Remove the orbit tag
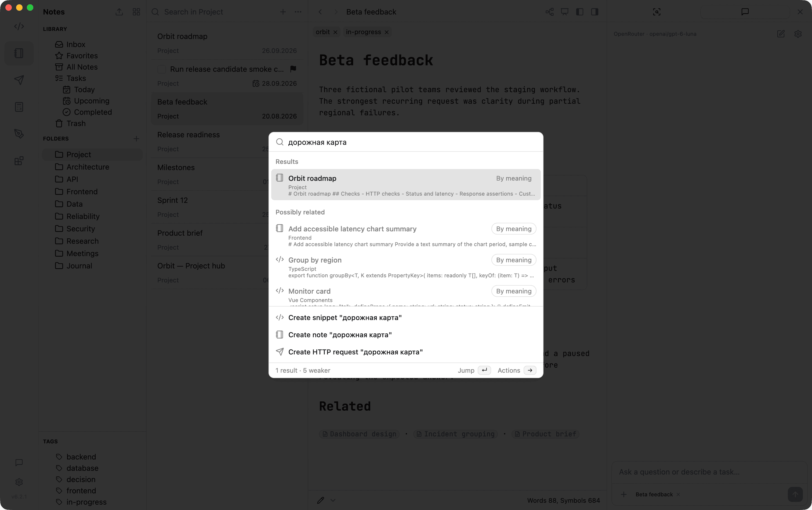 coord(335,32)
